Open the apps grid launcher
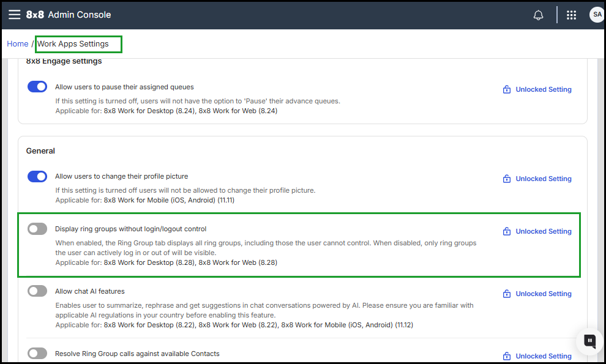The height and width of the screenshot is (364, 606). pos(572,15)
